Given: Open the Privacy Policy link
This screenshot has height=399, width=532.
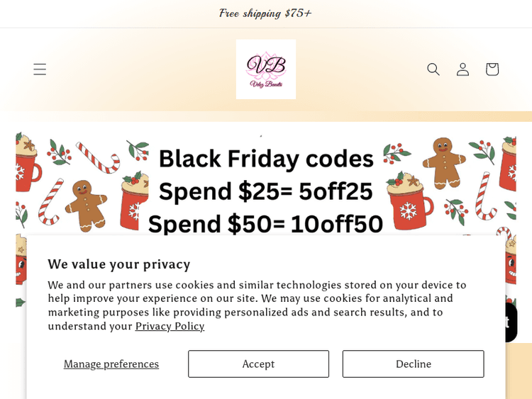Looking at the screenshot, I should [x=170, y=326].
